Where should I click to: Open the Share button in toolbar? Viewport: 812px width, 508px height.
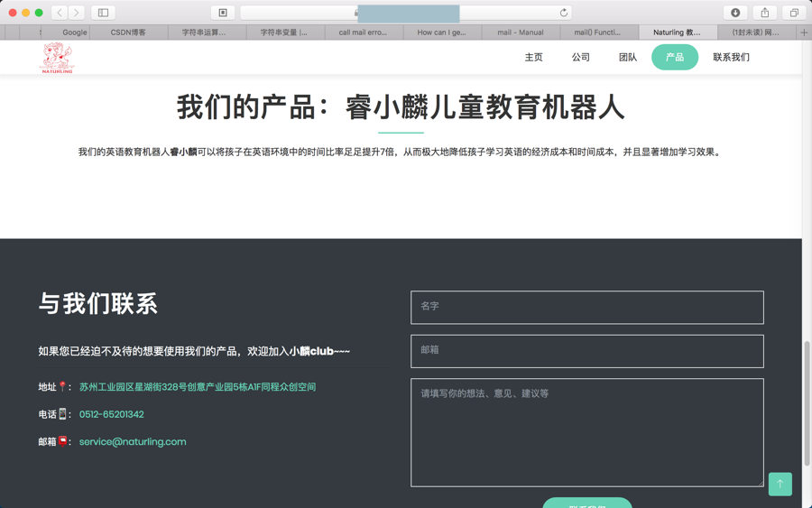tap(764, 13)
